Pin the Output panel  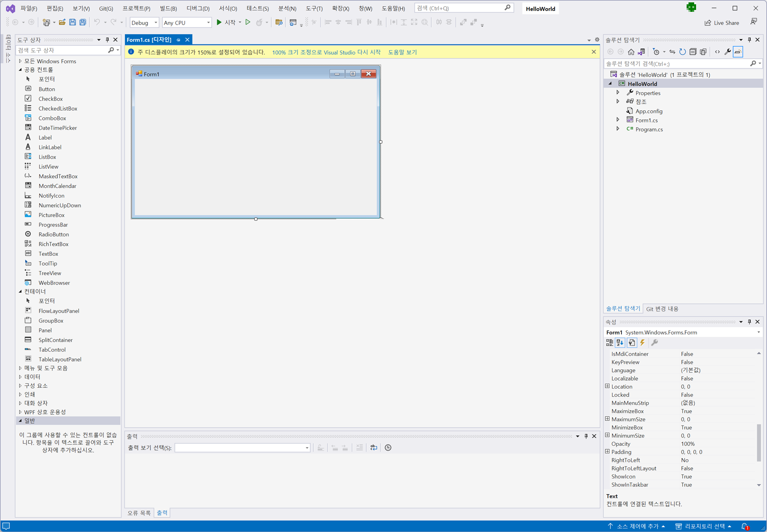pos(586,436)
